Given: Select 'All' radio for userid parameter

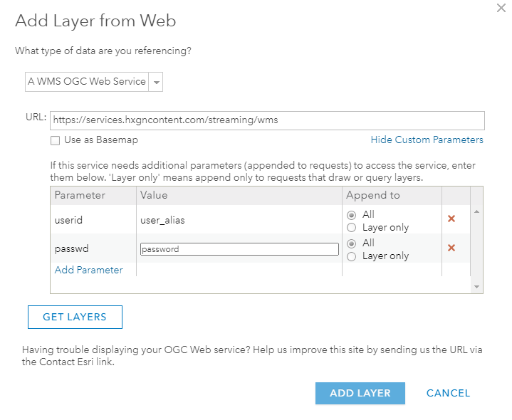Looking at the screenshot, I should pyautogui.click(x=352, y=215).
